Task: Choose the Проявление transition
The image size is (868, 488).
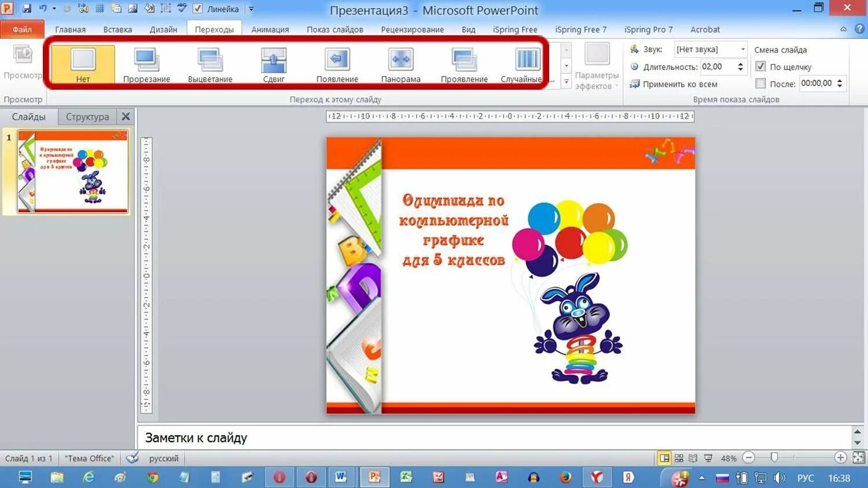Action: pos(464,65)
